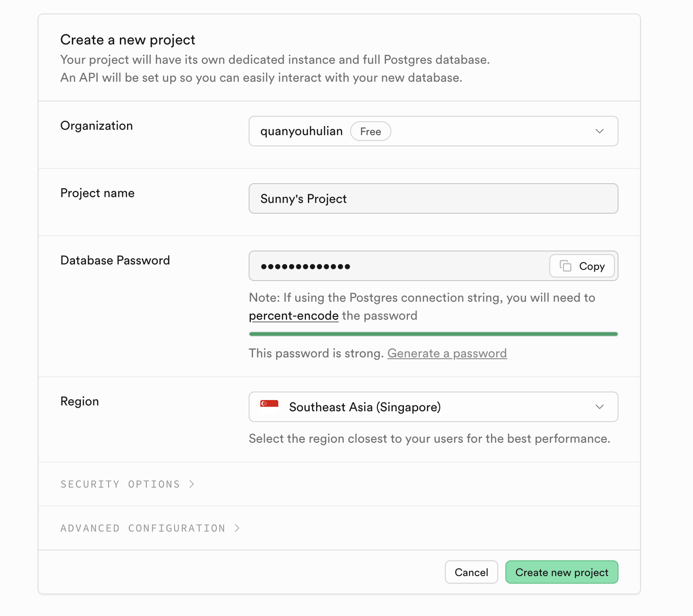Image resolution: width=693 pixels, height=616 pixels.
Task: Open the Organization quanyouhulian dropdown
Action: point(433,131)
